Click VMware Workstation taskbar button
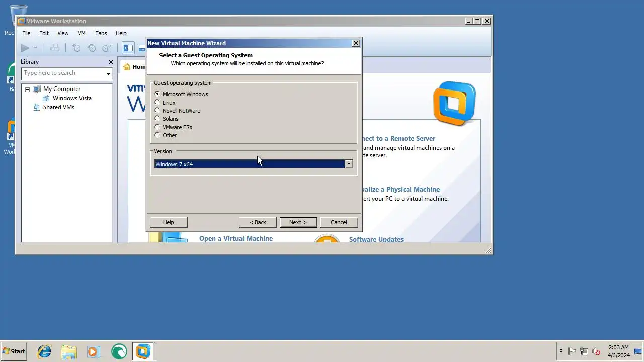644x362 pixels. [143, 351]
